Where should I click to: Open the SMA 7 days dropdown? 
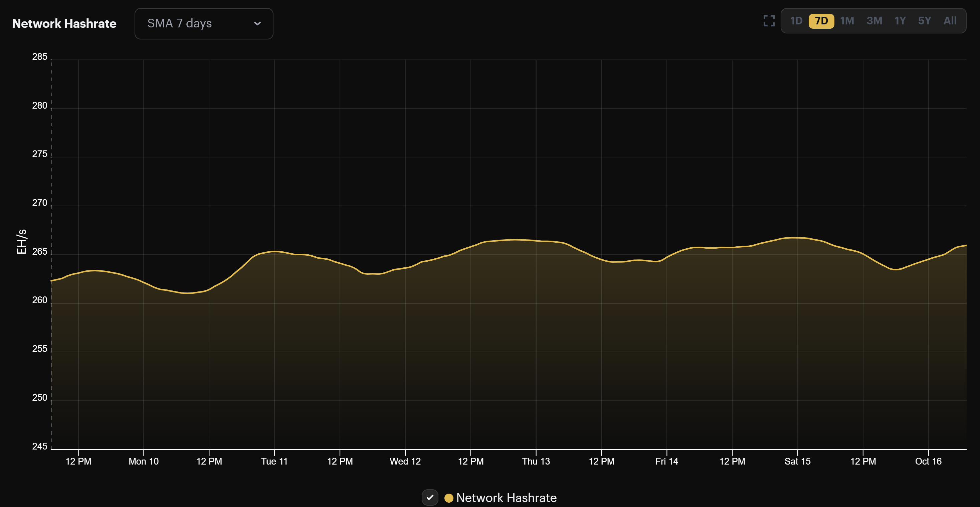coord(204,24)
